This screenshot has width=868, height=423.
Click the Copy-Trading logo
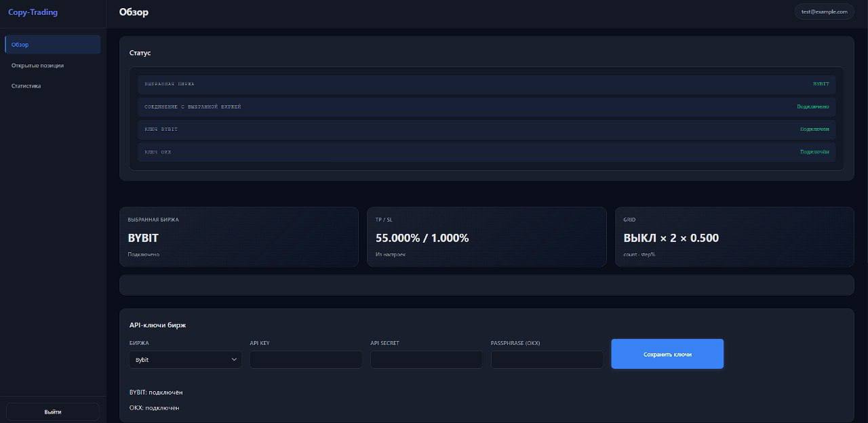(33, 12)
